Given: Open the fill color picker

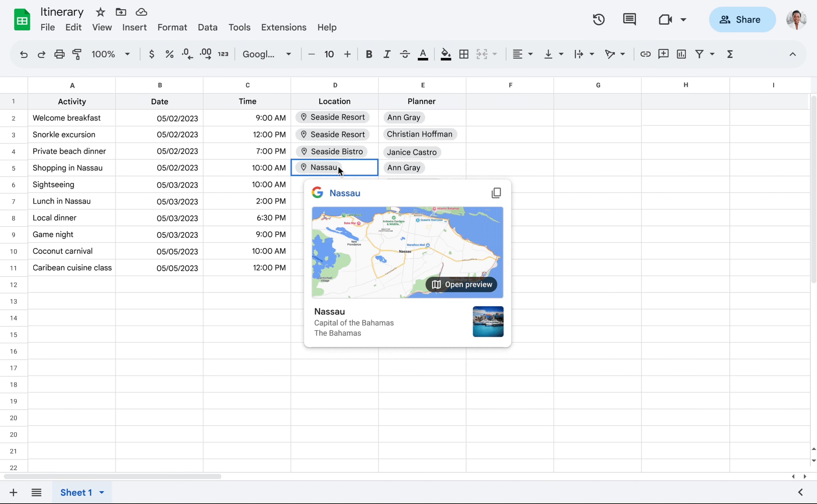Looking at the screenshot, I should [x=446, y=54].
